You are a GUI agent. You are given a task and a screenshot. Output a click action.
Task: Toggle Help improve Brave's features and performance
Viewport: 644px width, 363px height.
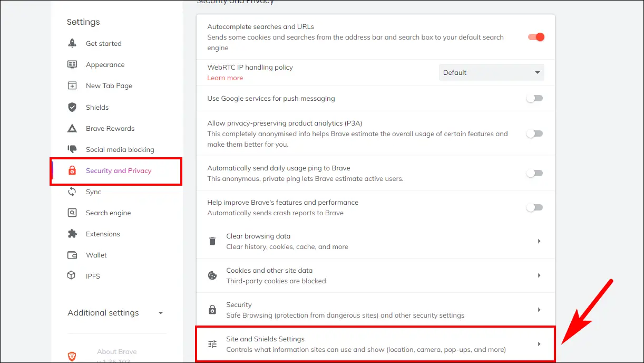tap(534, 207)
